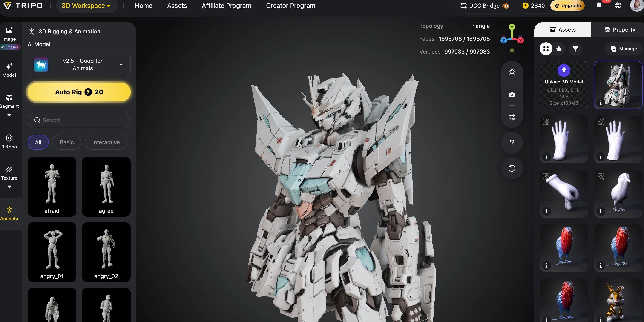This screenshot has width=644, height=322.
Task: Open Creator Program page
Action: [290, 6]
